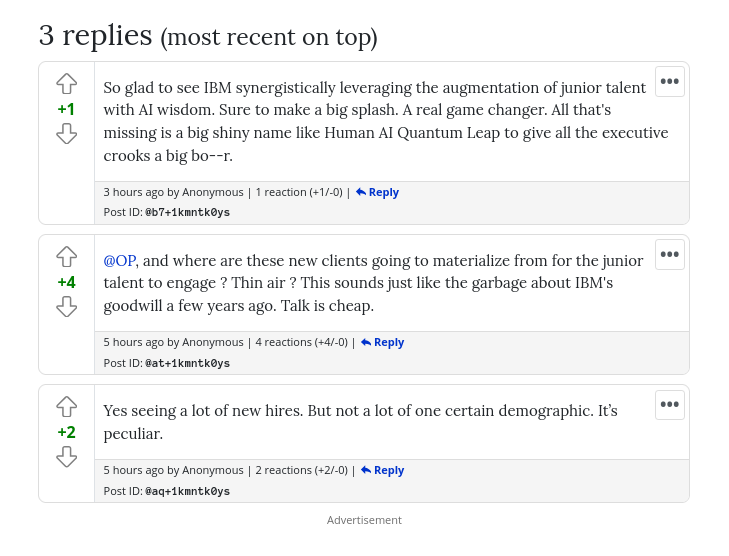Open more options menu on first reply

coord(670,82)
